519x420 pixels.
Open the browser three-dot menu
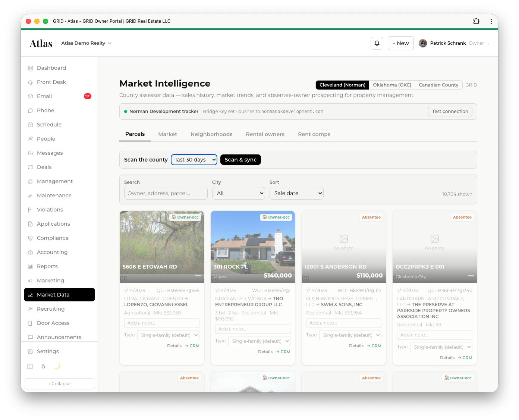point(491,21)
